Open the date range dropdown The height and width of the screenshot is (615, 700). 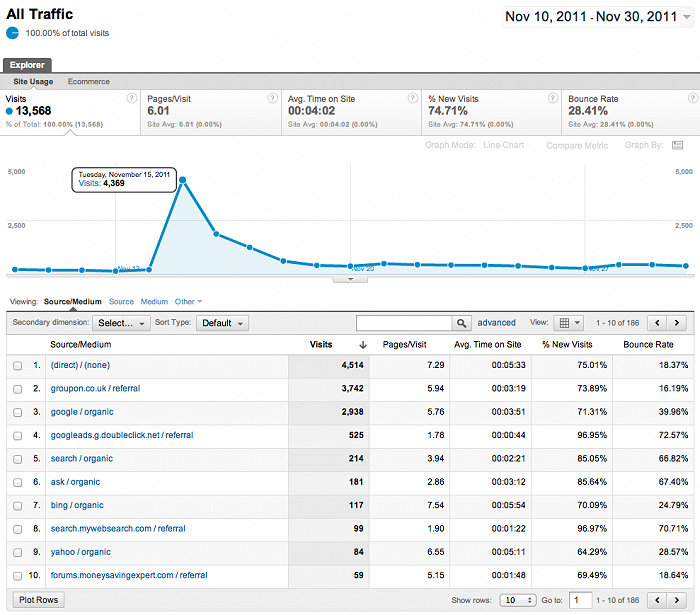tap(687, 17)
